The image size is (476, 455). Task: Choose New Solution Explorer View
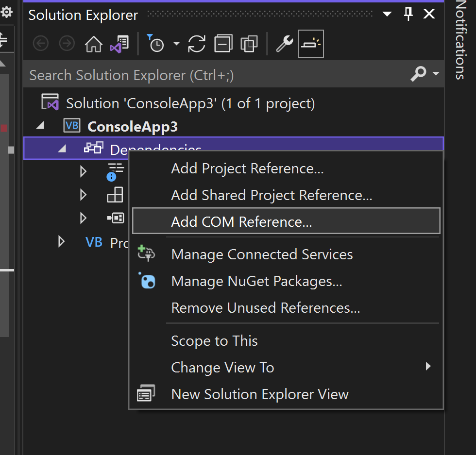click(286, 394)
